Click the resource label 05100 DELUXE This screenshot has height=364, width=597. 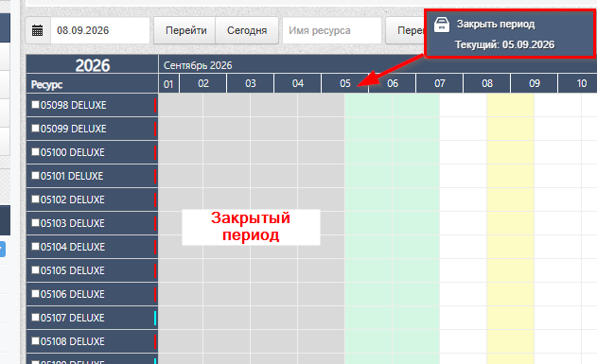(73, 152)
